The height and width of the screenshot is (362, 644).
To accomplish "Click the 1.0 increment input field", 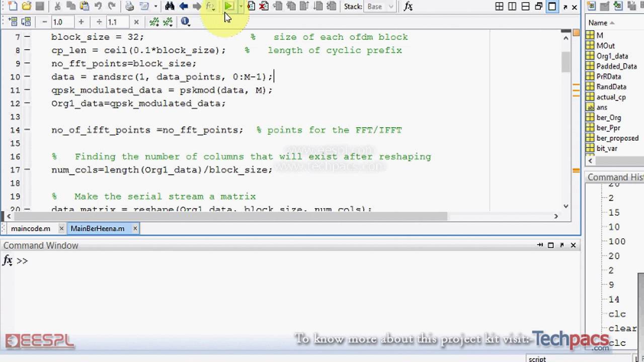I will point(63,22).
